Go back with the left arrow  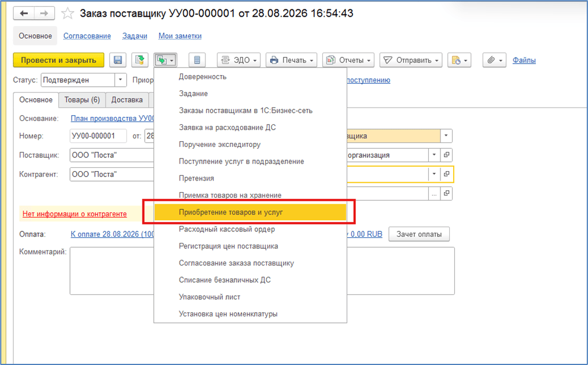click(x=24, y=13)
